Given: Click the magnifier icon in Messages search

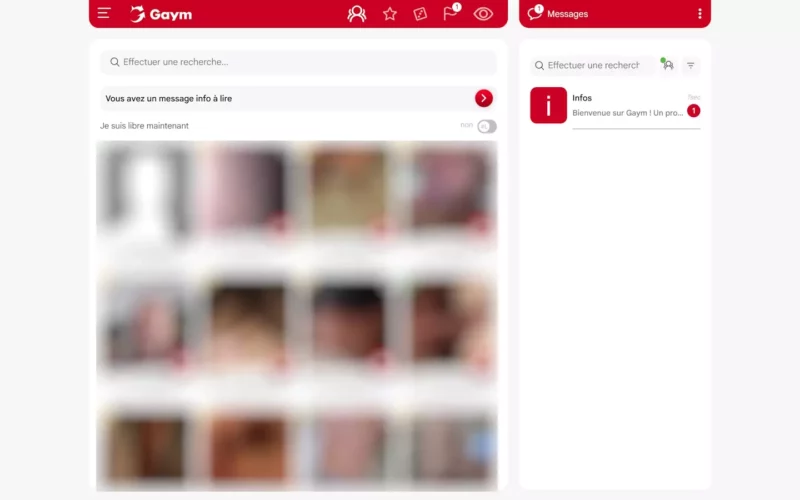Looking at the screenshot, I should click(x=539, y=65).
